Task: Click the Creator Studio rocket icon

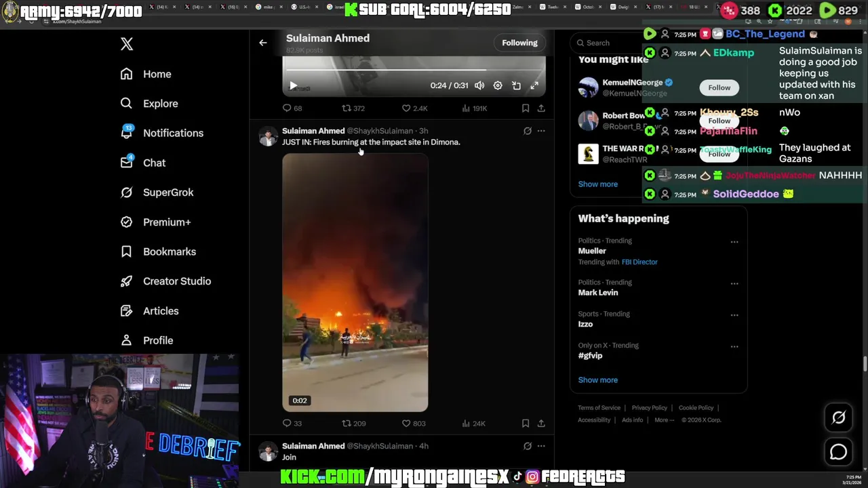Action: (126, 281)
